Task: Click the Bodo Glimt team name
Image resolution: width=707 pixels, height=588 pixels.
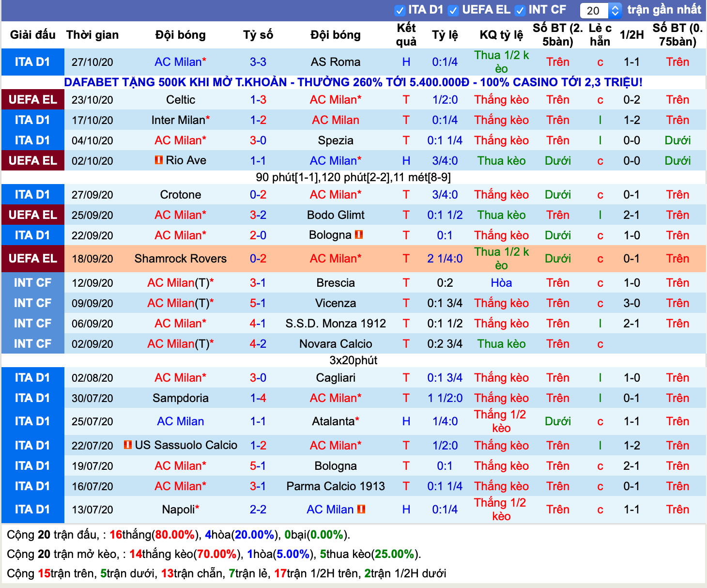Action: [336, 215]
